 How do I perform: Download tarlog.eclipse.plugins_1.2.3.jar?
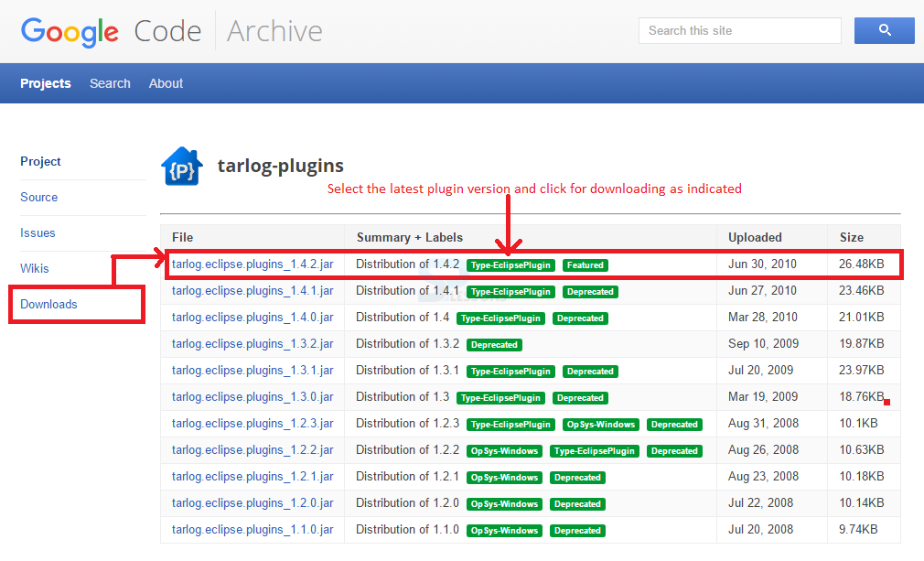click(252, 424)
